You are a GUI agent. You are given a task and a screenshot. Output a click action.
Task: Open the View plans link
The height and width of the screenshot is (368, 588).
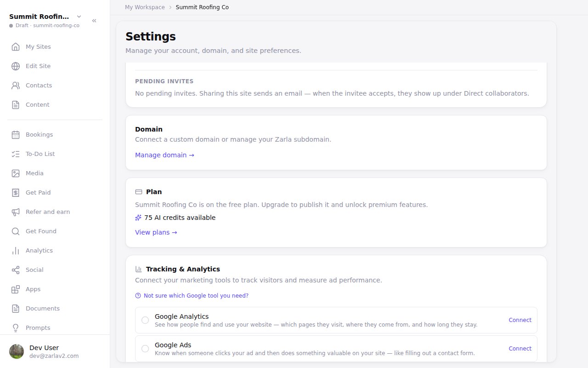click(x=156, y=232)
